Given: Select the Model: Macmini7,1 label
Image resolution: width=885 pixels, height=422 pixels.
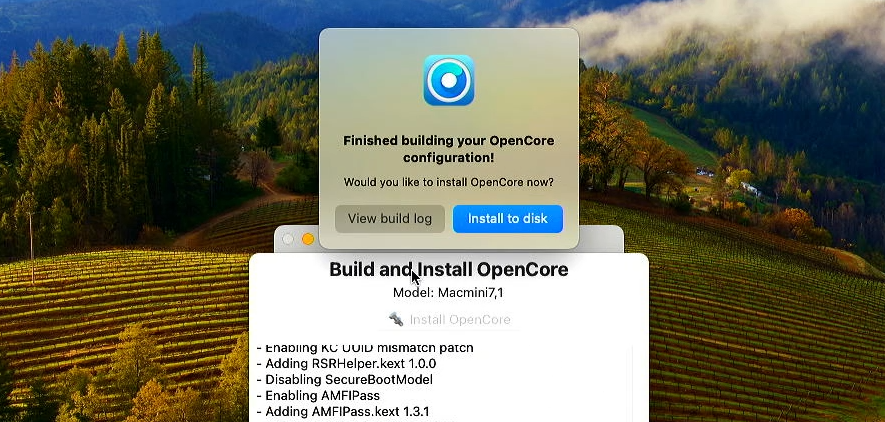Looking at the screenshot, I should point(448,293).
